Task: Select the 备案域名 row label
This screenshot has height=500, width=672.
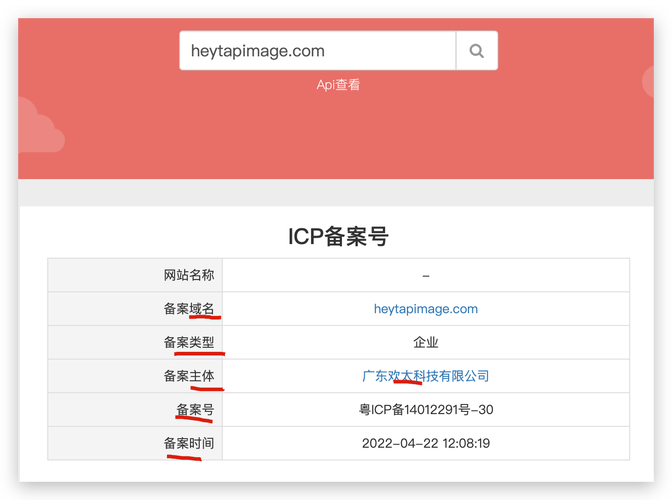Action: click(188, 309)
